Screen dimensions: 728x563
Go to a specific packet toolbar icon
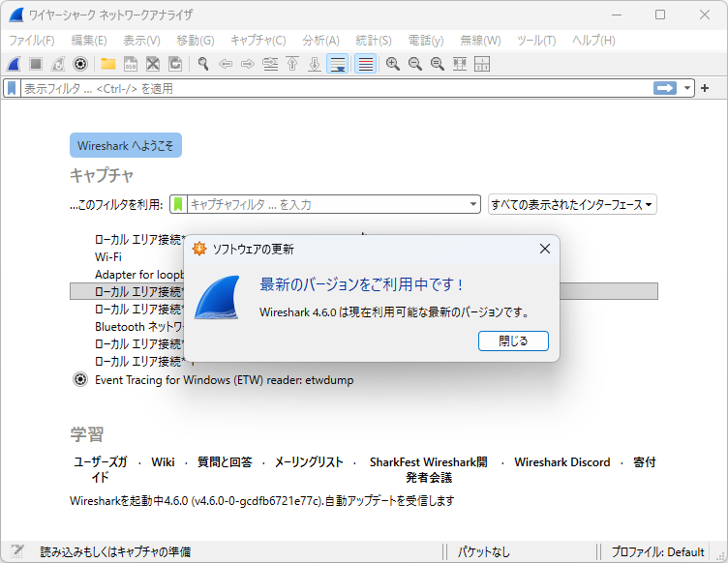(x=270, y=64)
